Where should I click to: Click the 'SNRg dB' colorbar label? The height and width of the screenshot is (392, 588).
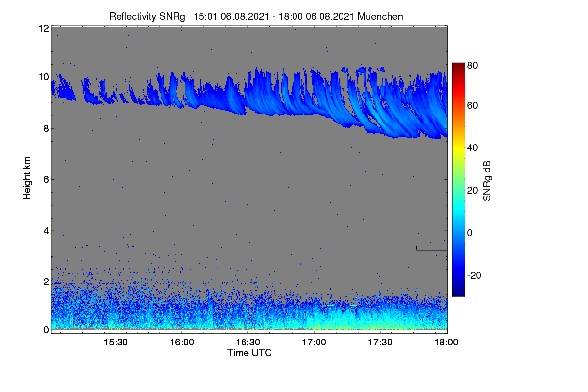point(487,180)
